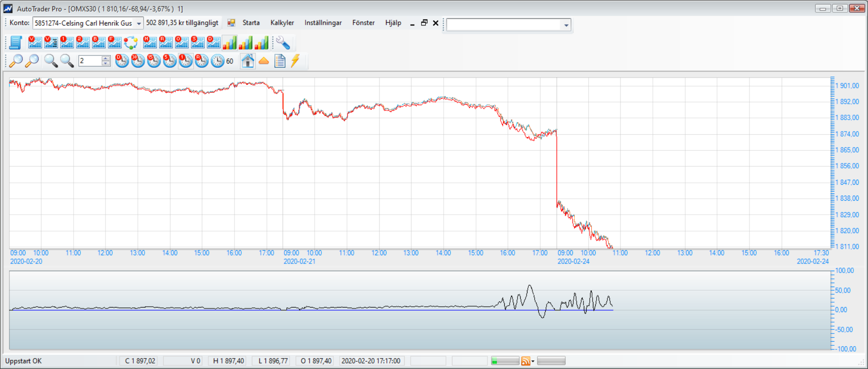Select the 30-minute clock interval
Image resolution: width=868 pixels, height=369 pixels.
coord(138,61)
